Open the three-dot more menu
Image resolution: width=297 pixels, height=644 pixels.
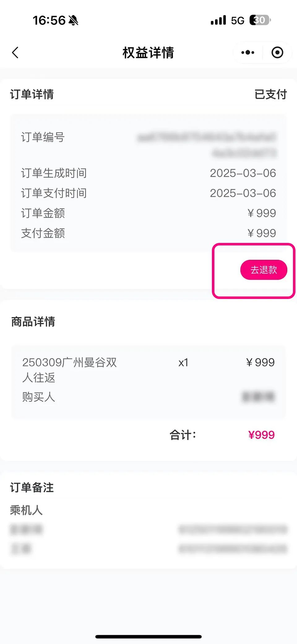pyautogui.click(x=248, y=53)
